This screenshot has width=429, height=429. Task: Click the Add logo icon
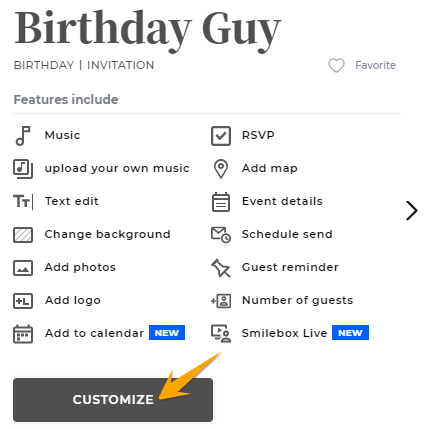(23, 301)
